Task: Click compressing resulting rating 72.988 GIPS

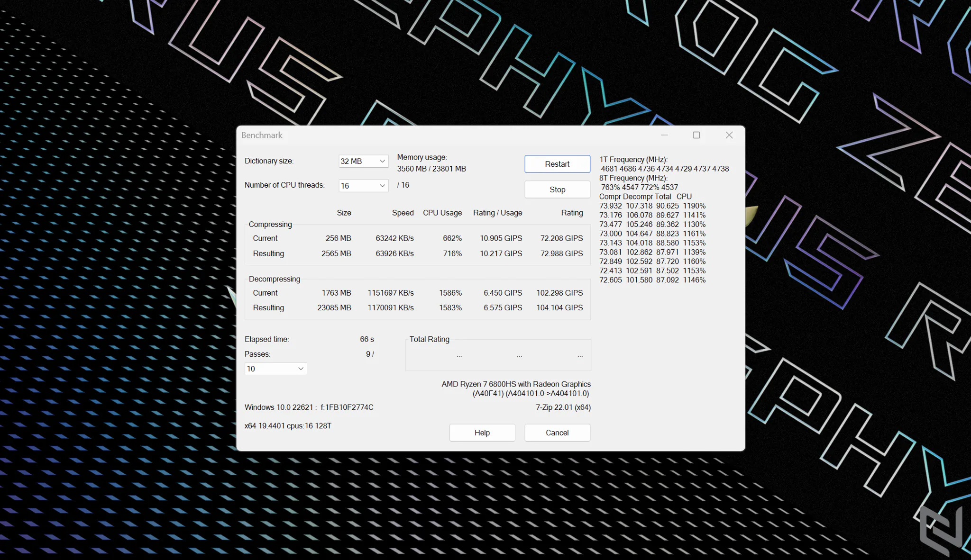Action: tap(561, 253)
